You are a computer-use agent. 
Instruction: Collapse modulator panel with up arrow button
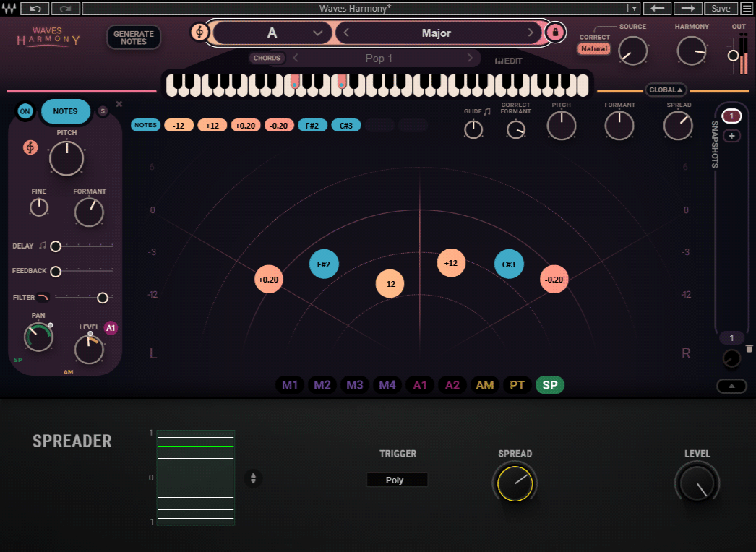click(x=731, y=386)
